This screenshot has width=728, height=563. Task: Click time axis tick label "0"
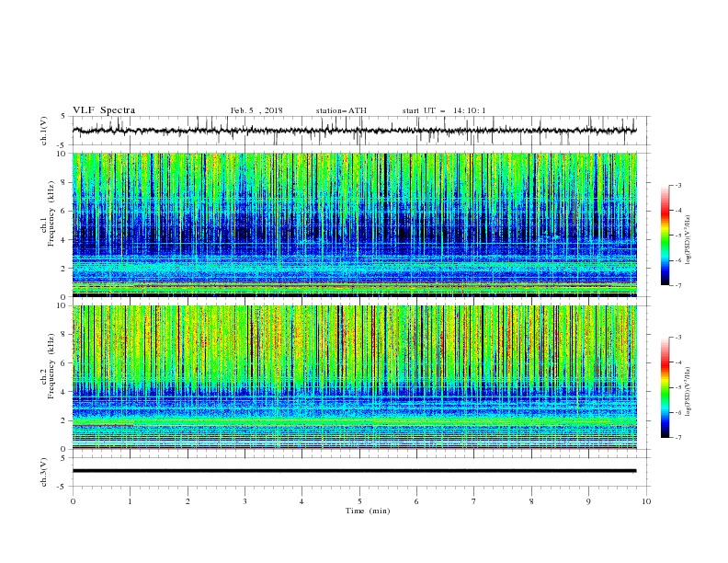tap(73, 501)
